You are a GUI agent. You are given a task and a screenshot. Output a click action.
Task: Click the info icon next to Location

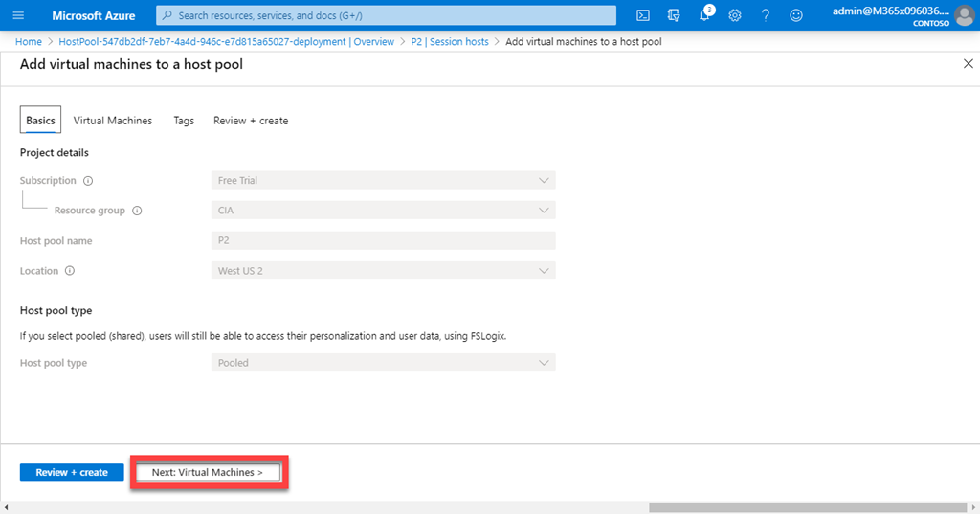pos(70,271)
